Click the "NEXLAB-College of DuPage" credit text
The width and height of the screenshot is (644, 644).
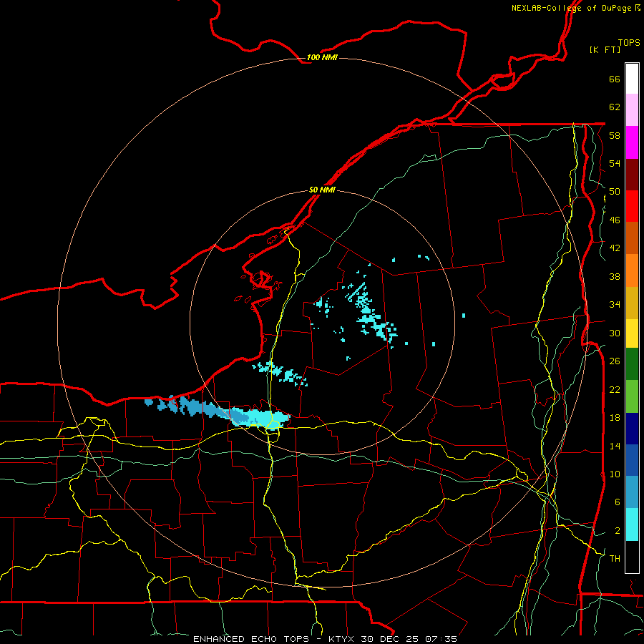click(571, 8)
